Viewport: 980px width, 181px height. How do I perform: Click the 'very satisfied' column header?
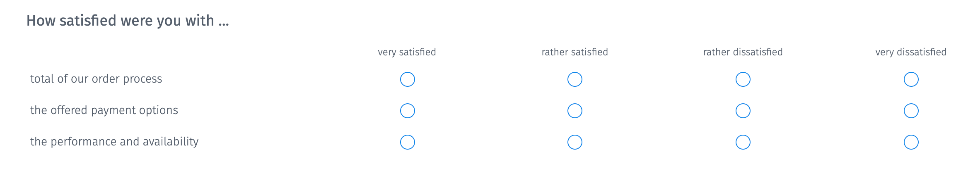pyautogui.click(x=407, y=52)
